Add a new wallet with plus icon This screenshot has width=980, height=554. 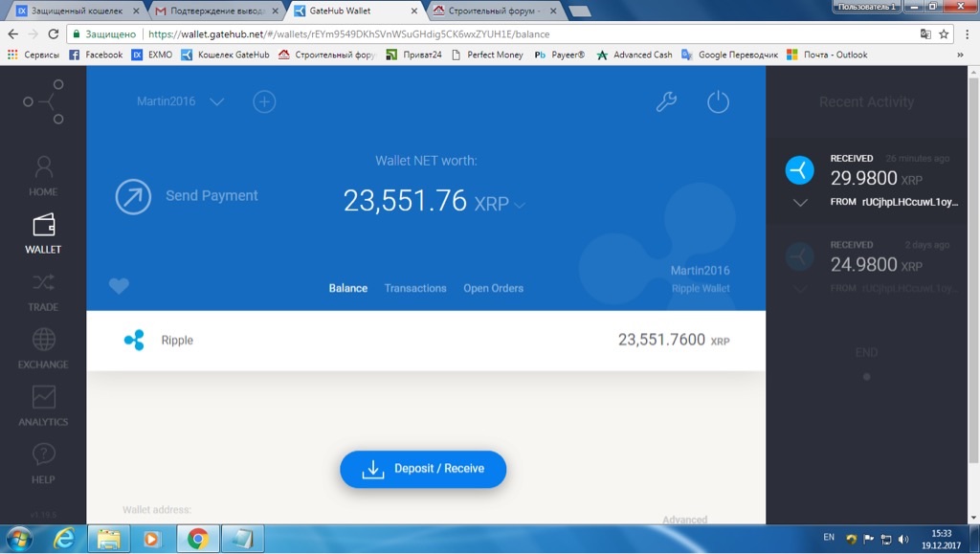[264, 101]
